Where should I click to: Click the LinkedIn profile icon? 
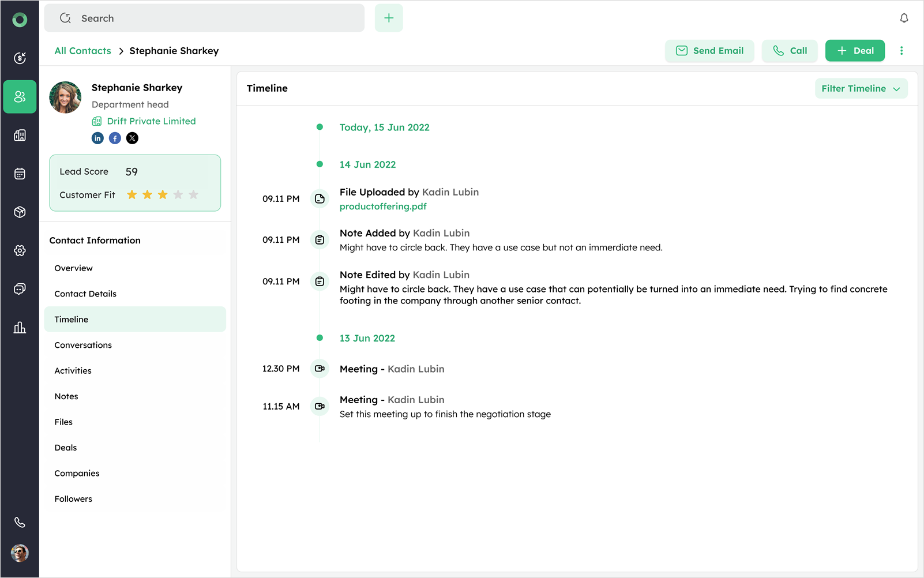pos(97,138)
